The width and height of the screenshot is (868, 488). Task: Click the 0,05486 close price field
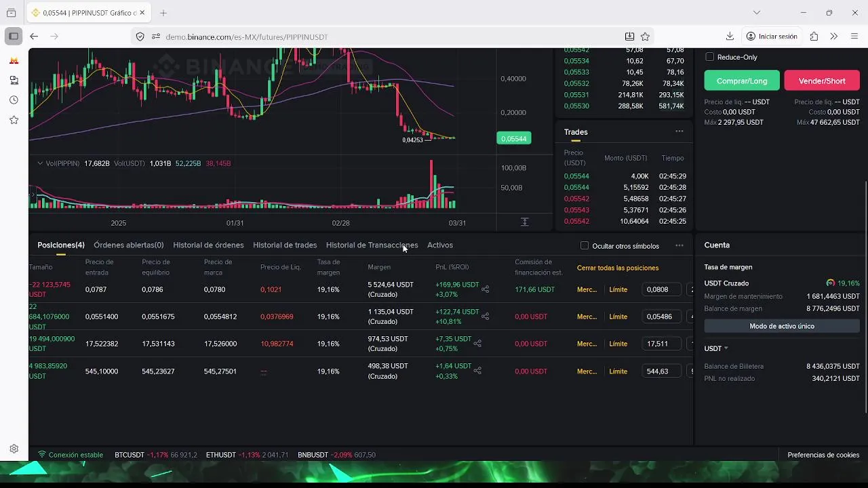[661, 317]
